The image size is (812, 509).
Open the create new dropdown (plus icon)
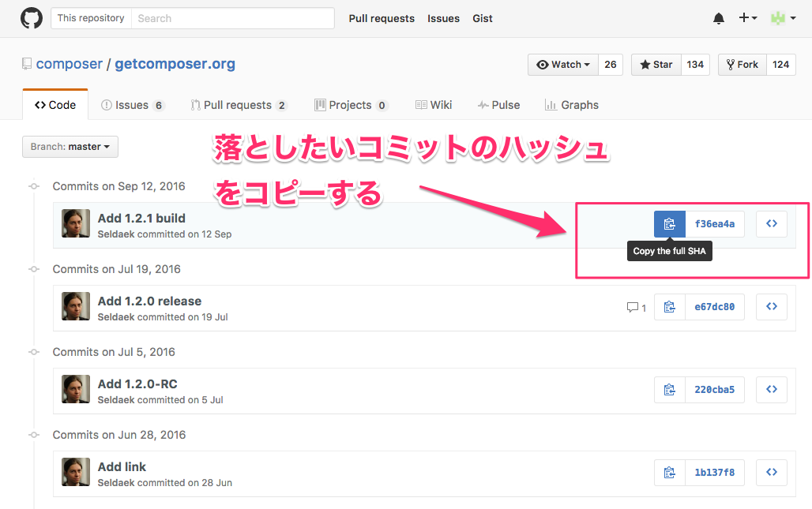(748, 17)
